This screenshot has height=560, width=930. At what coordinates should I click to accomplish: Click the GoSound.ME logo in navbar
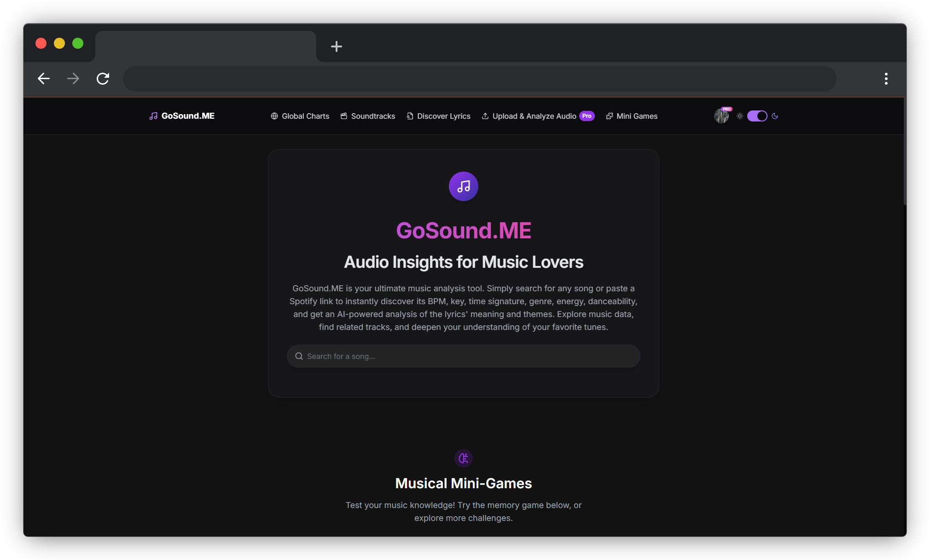182,116
